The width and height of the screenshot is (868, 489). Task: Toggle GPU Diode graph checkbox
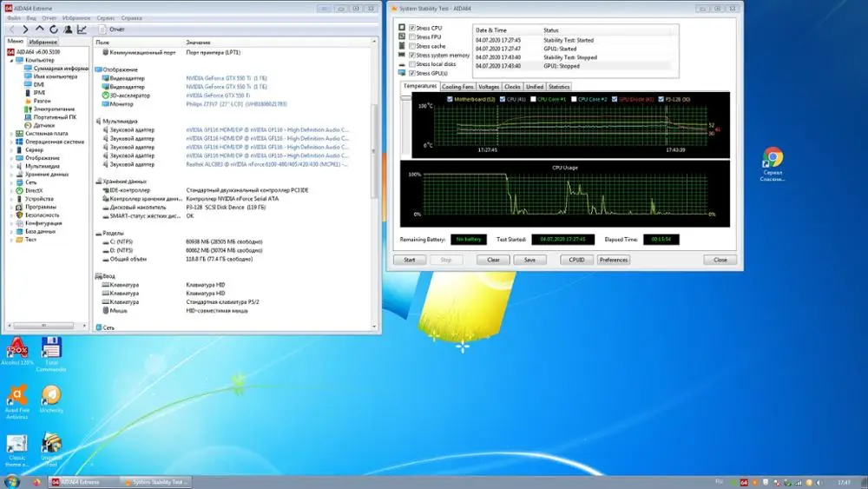(x=615, y=99)
